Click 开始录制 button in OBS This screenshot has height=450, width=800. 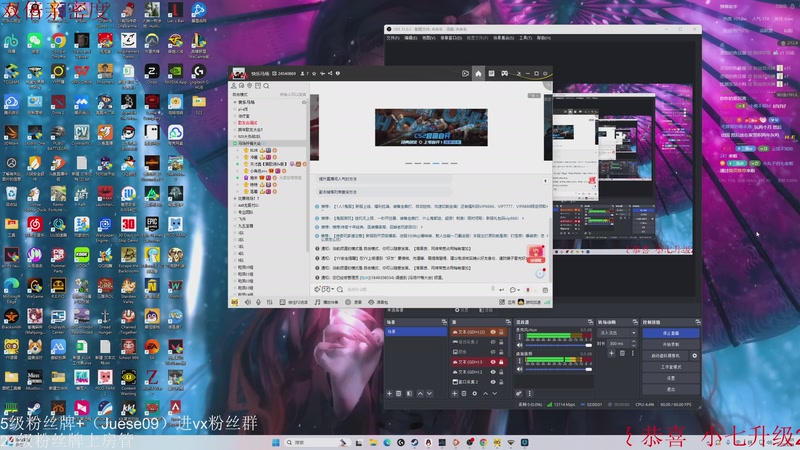(x=670, y=344)
